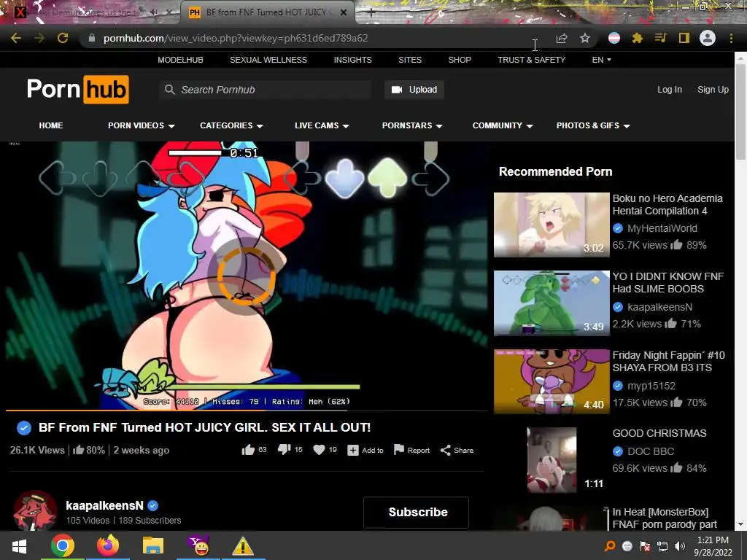
Task: Open the SHOP top link
Action: (460, 60)
